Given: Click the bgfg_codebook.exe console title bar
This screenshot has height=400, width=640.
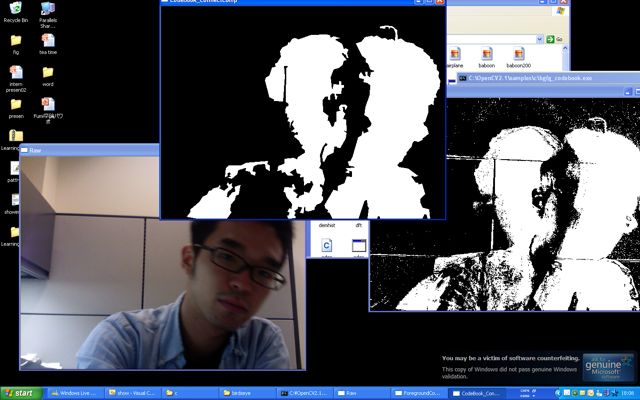Looking at the screenshot, I should tap(549, 78).
